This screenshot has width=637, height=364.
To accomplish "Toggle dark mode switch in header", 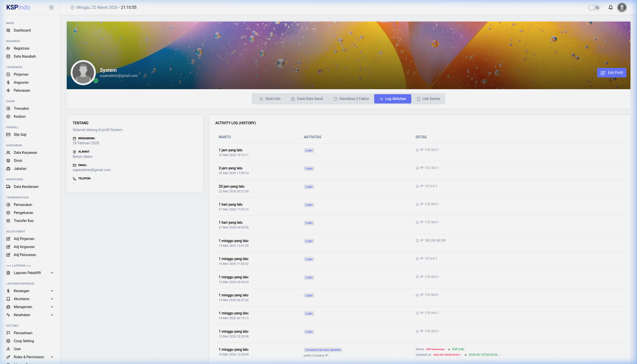I will [594, 8].
